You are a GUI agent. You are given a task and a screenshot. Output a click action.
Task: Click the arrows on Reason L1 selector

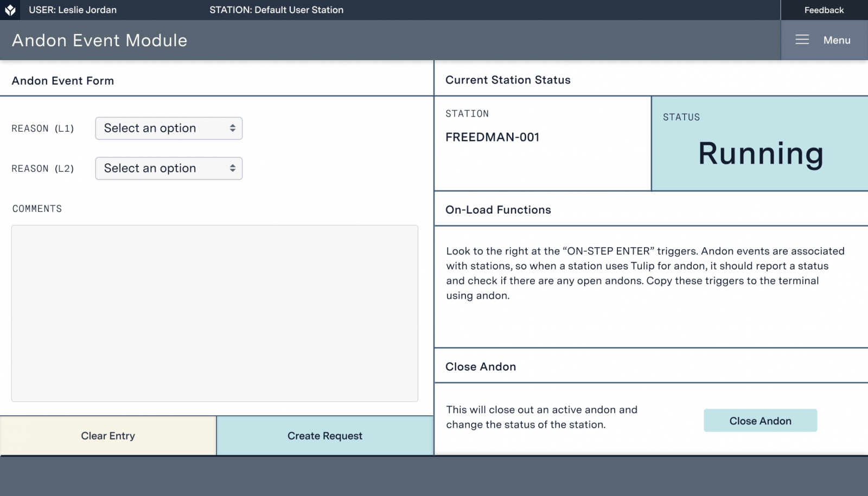232,128
